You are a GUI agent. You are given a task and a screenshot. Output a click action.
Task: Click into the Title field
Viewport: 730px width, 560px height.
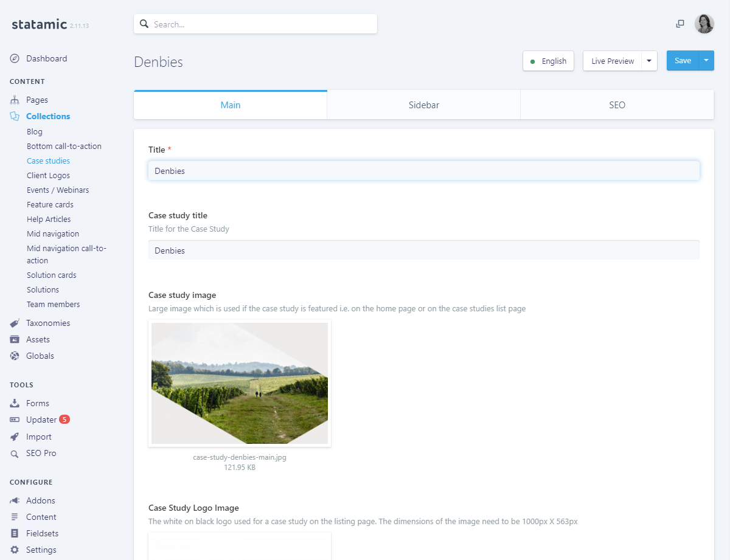click(424, 171)
